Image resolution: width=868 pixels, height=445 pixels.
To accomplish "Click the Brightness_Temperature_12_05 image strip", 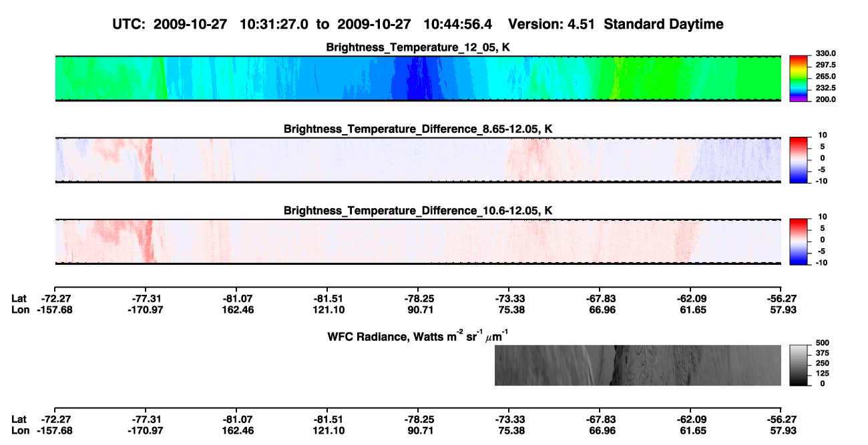I will tap(418, 78).
